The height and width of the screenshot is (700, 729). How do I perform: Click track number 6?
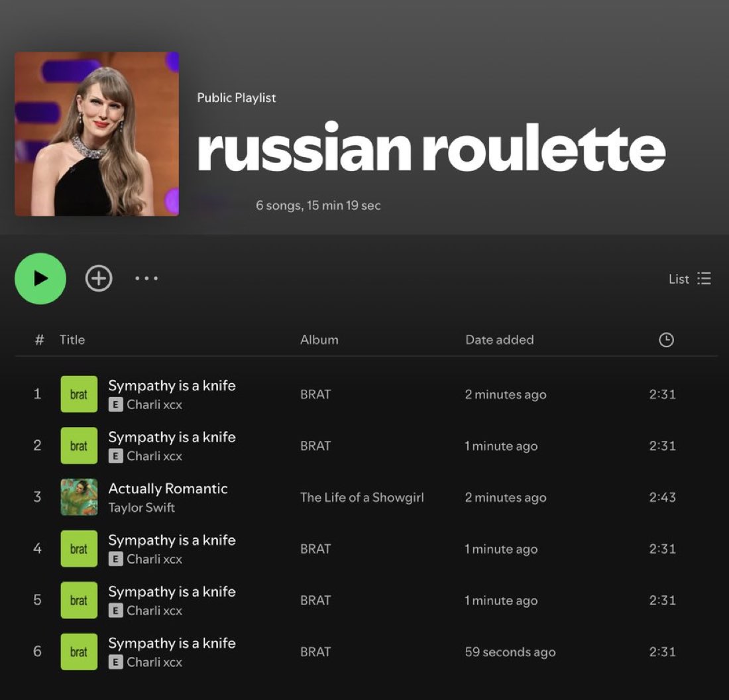37,652
